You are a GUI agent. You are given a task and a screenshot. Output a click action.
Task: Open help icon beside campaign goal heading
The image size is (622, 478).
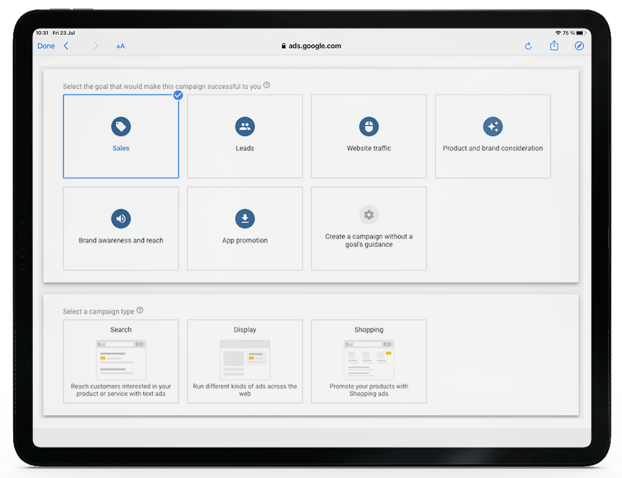[x=267, y=85]
